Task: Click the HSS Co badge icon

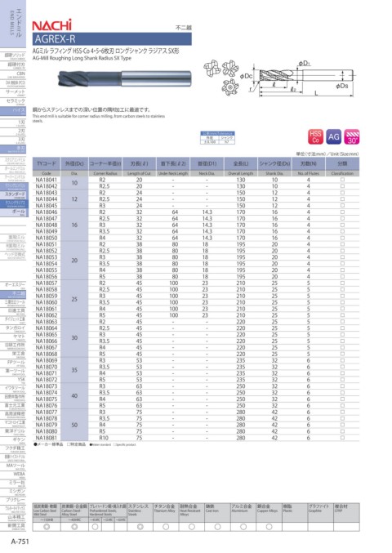Action: (x=315, y=136)
